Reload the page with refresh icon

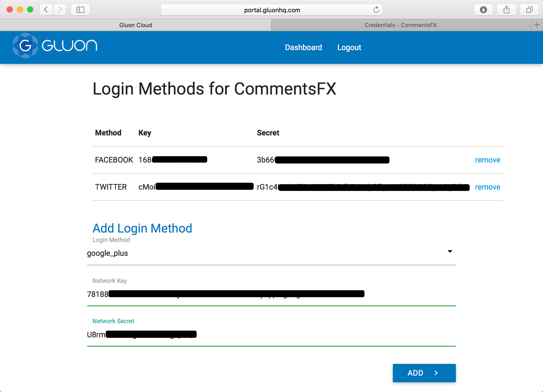click(376, 10)
